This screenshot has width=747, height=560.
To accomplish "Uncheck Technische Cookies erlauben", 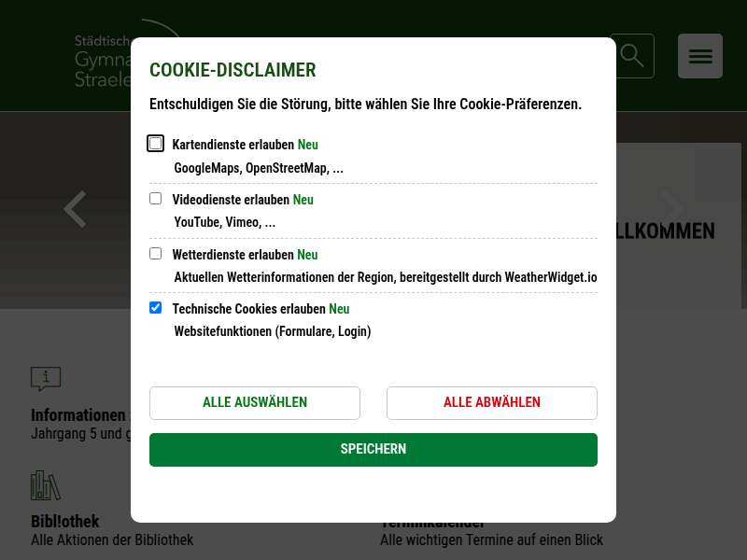I will tap(156, 307).
